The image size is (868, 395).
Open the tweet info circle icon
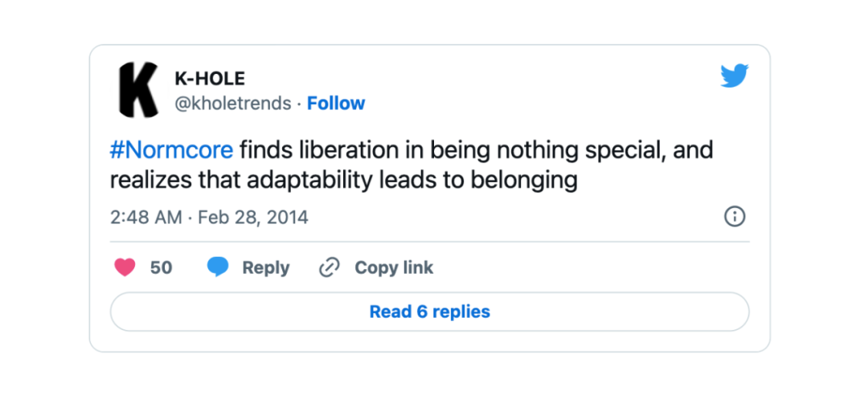[735, 217]
